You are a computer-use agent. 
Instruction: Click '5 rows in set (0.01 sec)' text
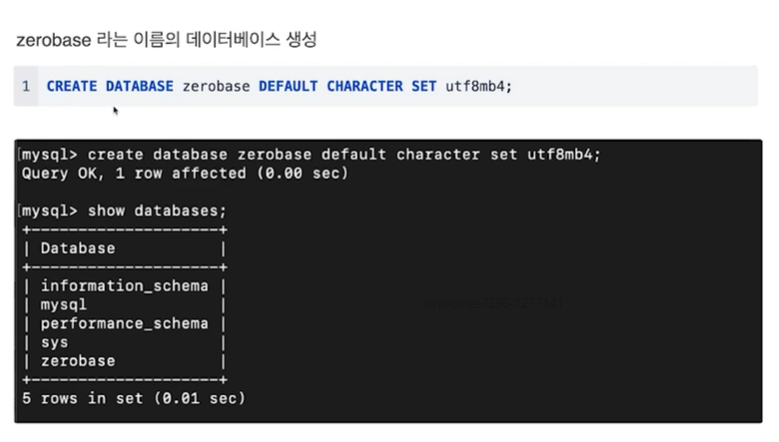point(134,399)
